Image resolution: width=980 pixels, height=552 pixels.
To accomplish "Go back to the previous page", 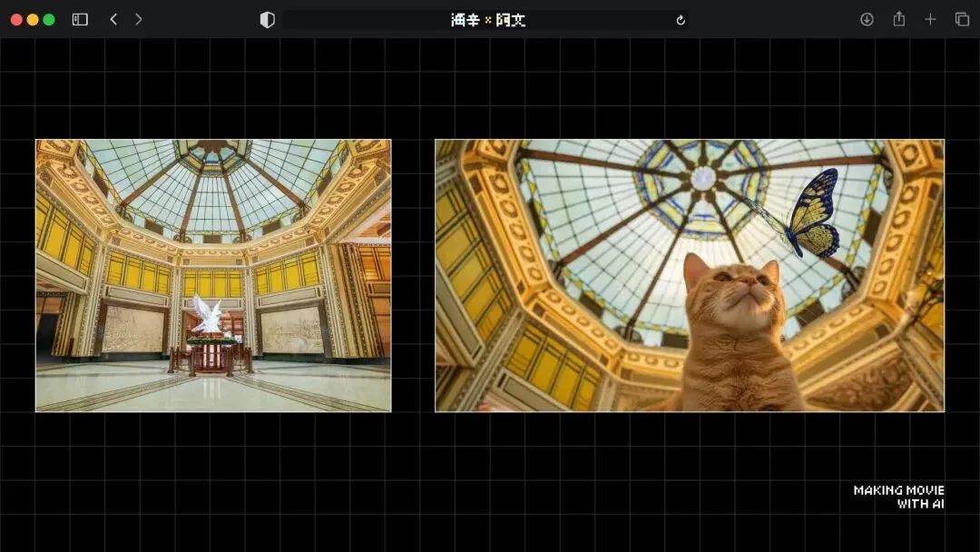I will pos(113,19).
